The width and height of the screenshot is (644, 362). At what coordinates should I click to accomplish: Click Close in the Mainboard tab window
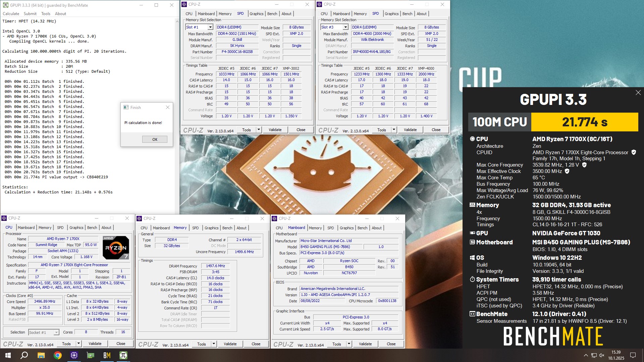pos(391,344)
